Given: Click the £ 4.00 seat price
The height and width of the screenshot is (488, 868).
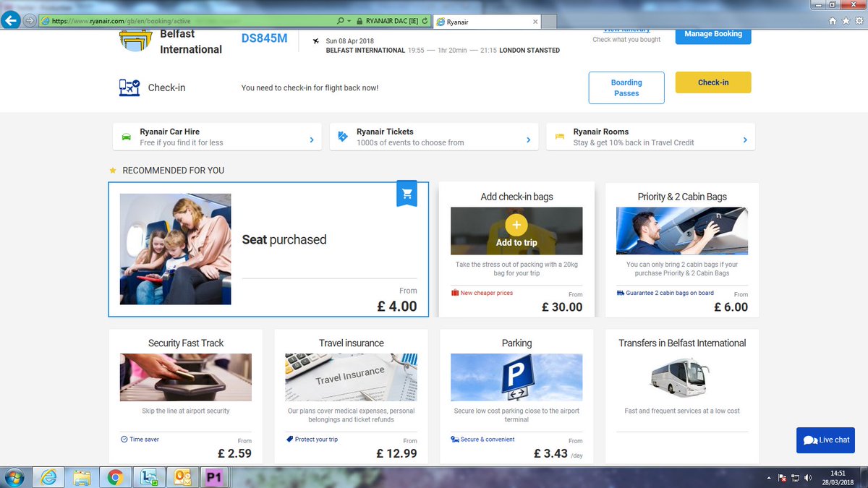Looking at the screenshot, I should 397,306.
